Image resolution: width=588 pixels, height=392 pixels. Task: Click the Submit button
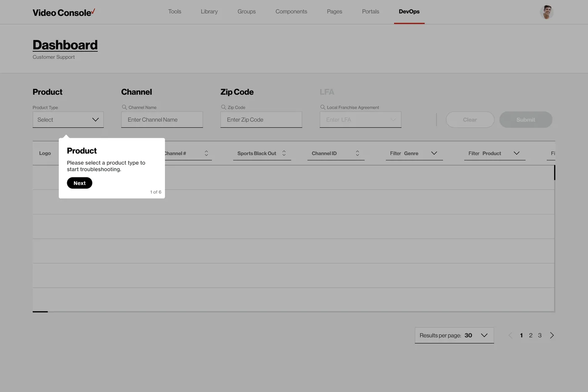(x=526, y=120)
